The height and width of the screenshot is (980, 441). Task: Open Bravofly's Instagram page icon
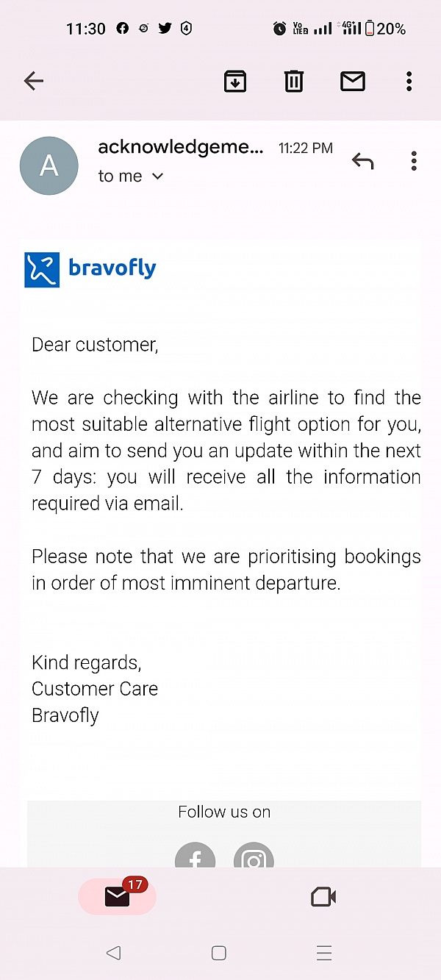254,857
